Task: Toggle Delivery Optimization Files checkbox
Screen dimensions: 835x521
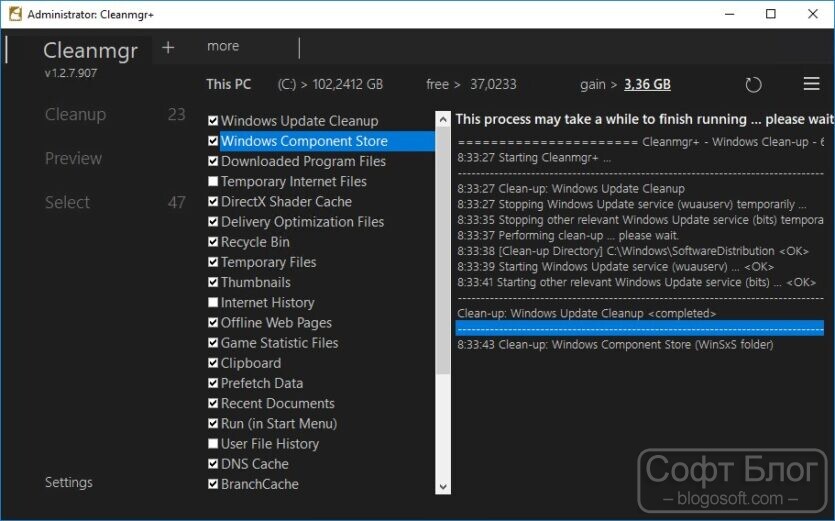Action: (213, 222)
